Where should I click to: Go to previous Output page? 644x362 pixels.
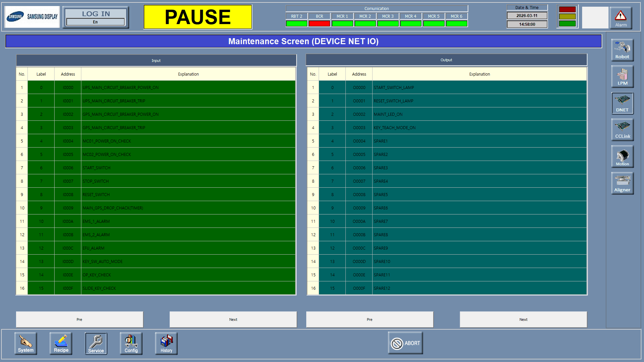(370, 320)
